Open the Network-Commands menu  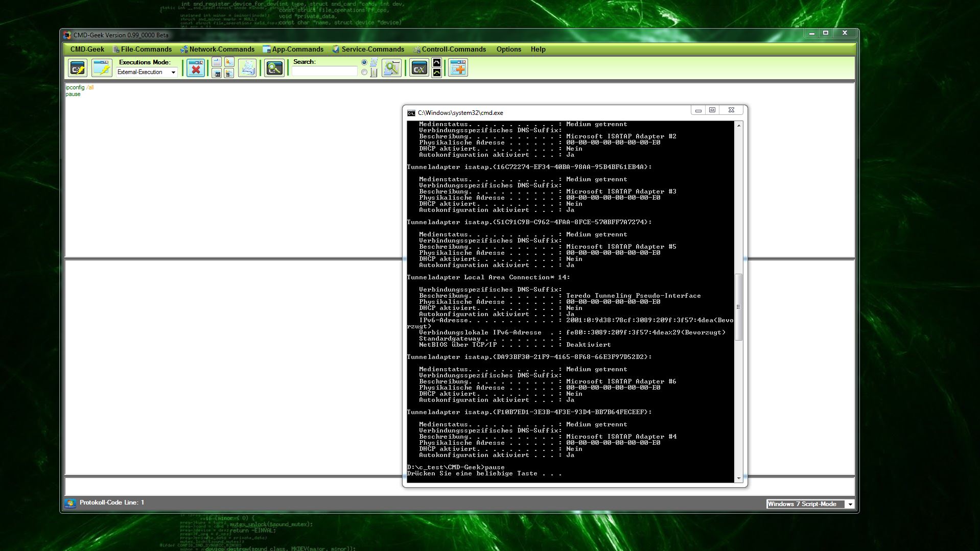coord(217,50)
